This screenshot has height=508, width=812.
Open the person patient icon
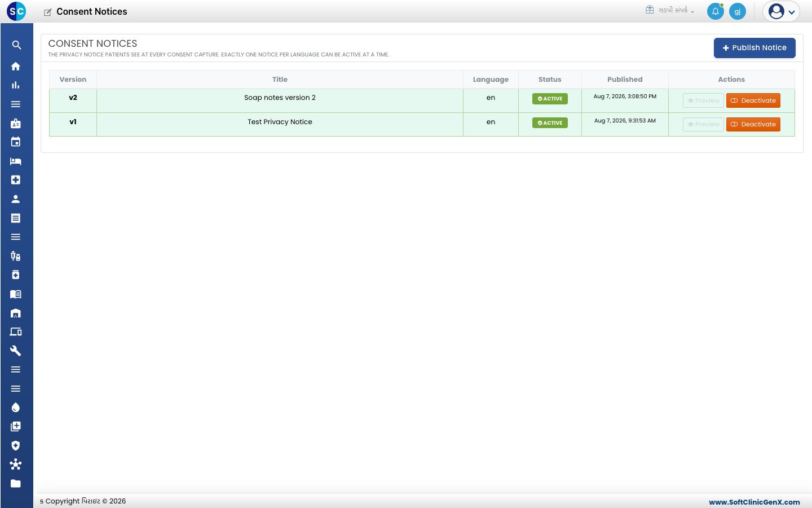[x=16, y=199]
